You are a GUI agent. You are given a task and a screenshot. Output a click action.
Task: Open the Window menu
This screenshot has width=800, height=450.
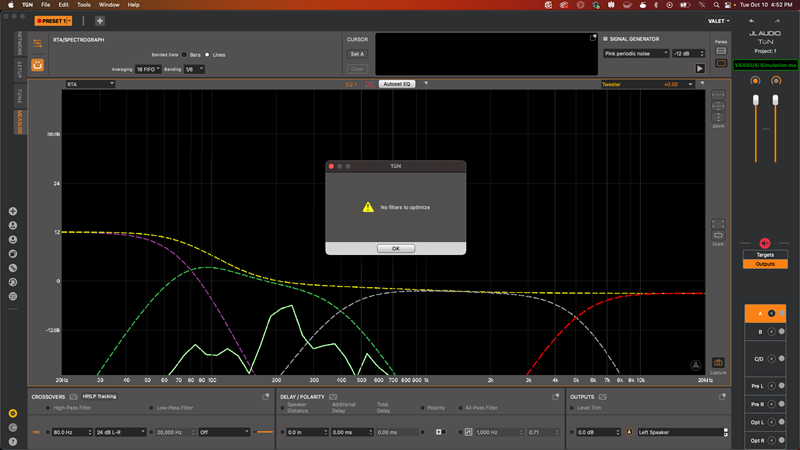tap(109, 5)
